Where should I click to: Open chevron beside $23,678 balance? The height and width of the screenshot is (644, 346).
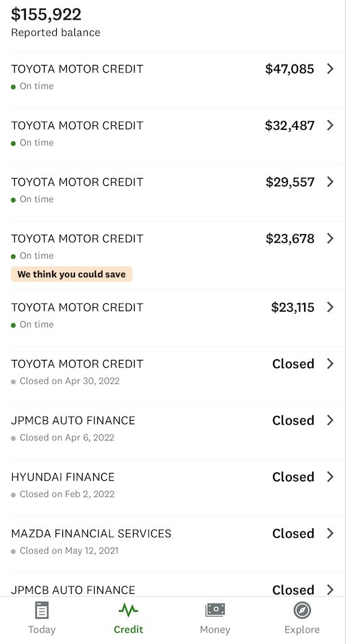pyautogui.click(x=330, y=238)
